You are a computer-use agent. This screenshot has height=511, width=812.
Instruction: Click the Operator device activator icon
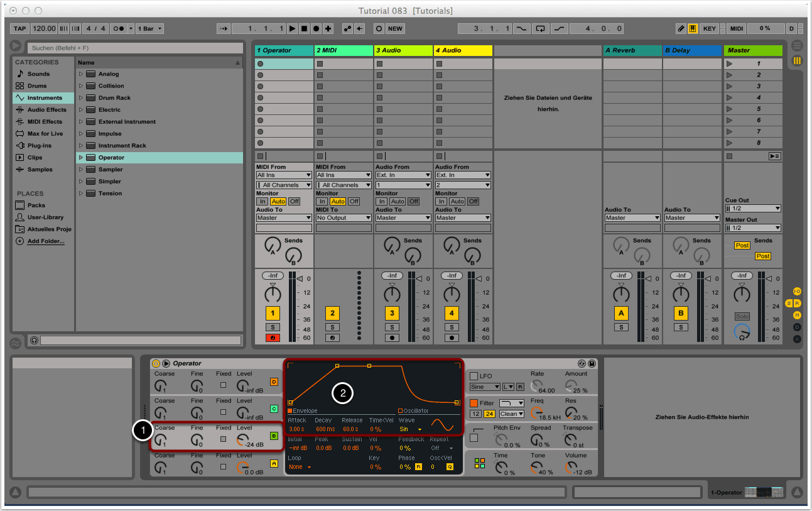click(x=156, y=363)
